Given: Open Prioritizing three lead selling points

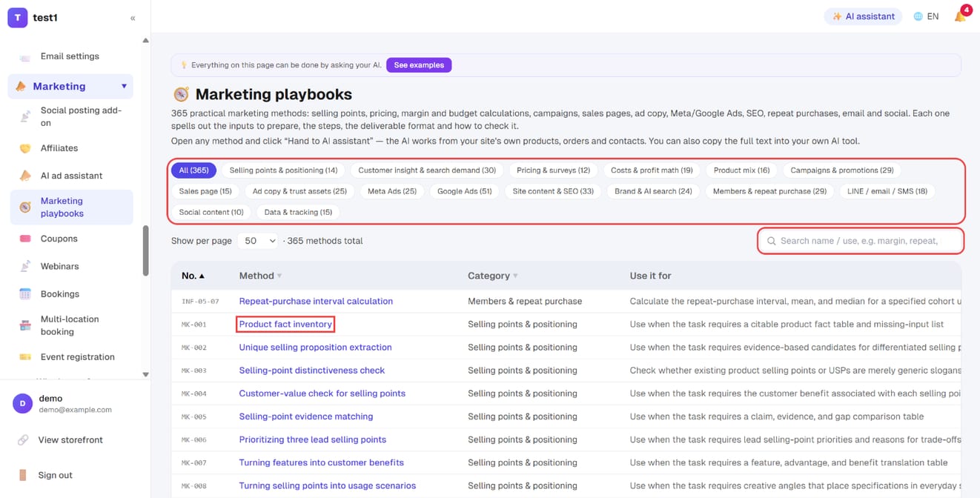Looking at the screenshot, I should click(312, 439).
